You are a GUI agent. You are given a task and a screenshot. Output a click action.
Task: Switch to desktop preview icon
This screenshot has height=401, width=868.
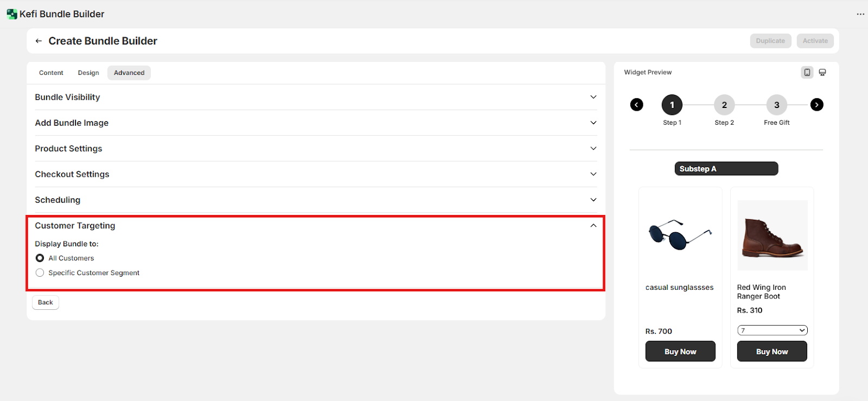822,72
